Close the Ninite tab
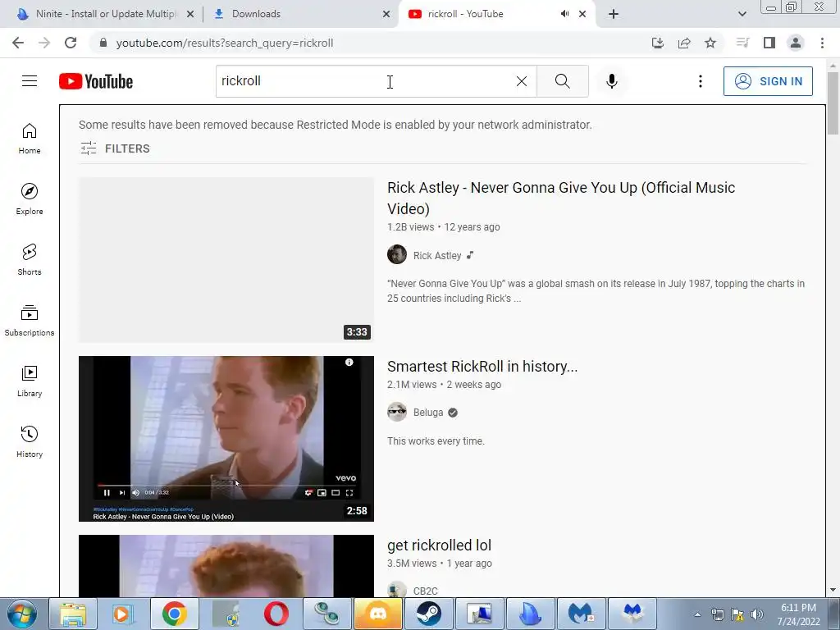 click(x=190, y=14)
